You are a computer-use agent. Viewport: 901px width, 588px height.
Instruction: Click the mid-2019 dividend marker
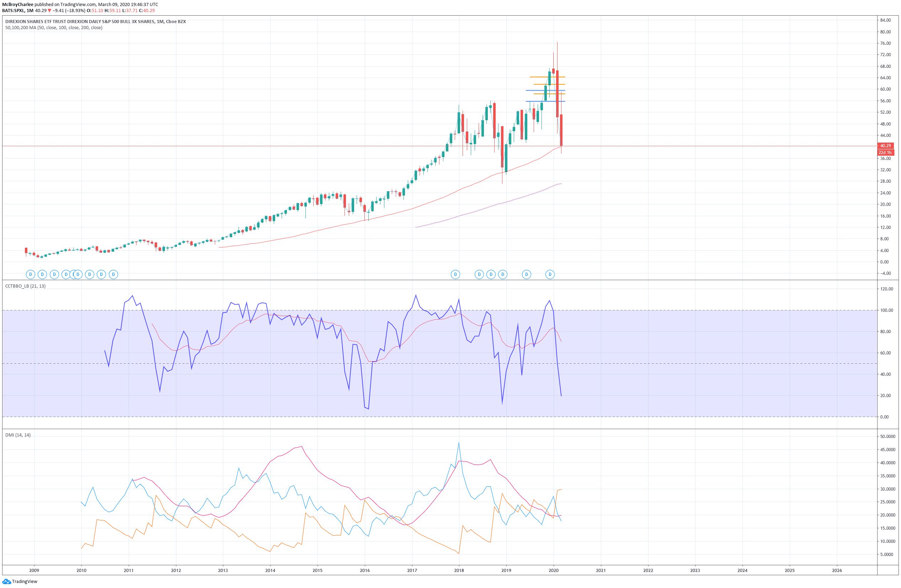(527, 274)
